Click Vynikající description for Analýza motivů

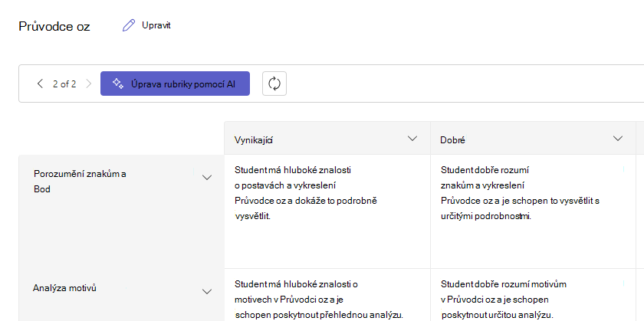[319, 300]
